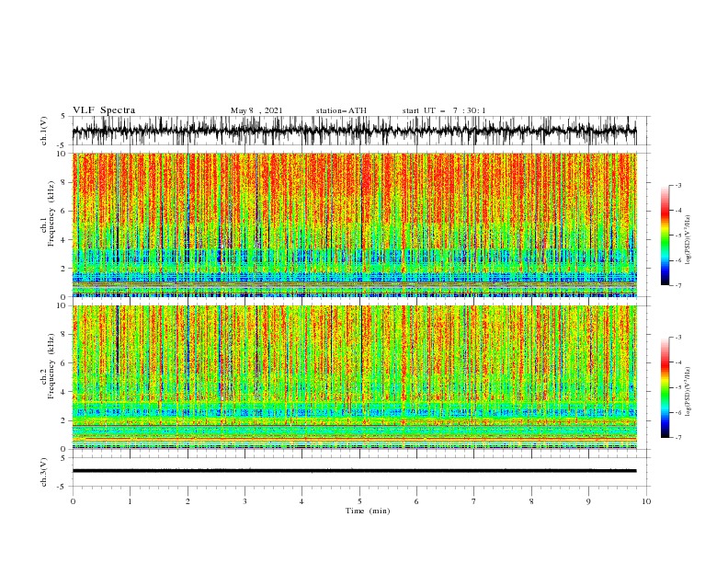728x563 pixels.
Task: Click the "1" tick on the time axis
Action: (130, 501)
